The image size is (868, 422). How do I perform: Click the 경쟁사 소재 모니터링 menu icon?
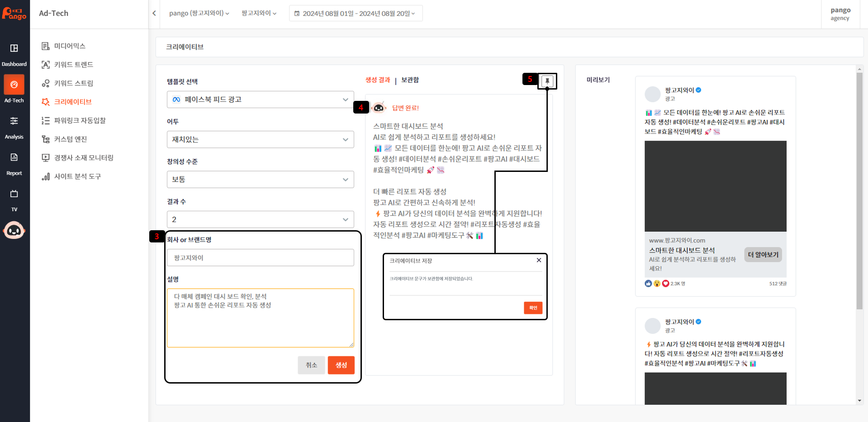(x=45, y=157)
